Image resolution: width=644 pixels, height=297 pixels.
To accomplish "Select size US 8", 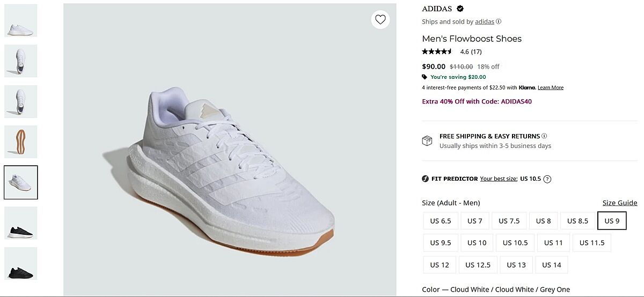I will (x=543, y=221).
